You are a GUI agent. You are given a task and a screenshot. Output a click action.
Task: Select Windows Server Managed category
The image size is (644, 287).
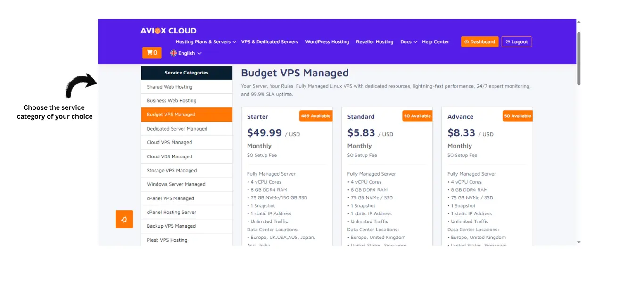[x=176, y=184]
